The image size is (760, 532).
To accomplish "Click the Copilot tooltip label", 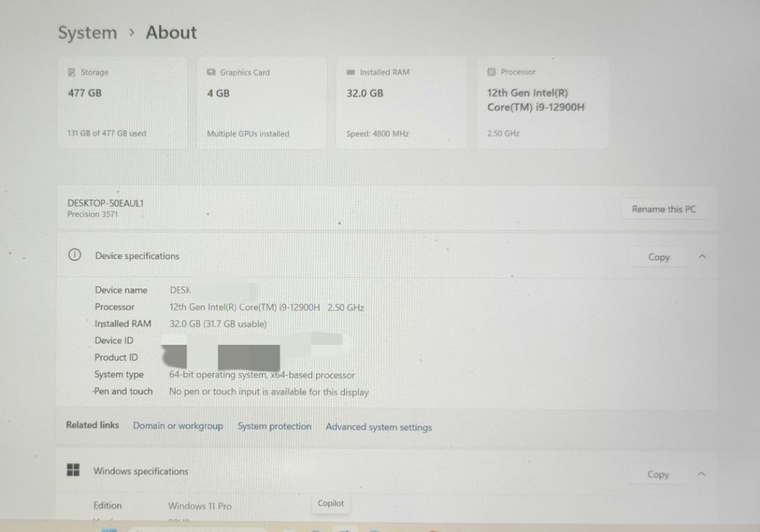I will (331, 503).
